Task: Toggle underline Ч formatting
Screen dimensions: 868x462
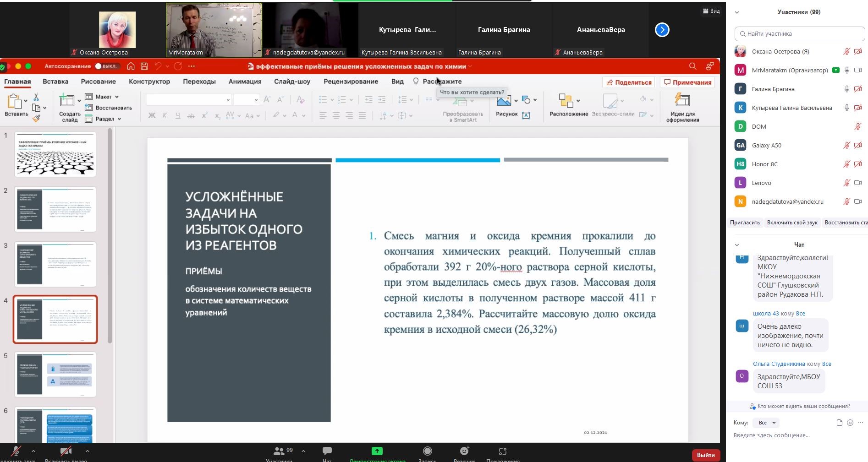Action: tap(177, 115)
